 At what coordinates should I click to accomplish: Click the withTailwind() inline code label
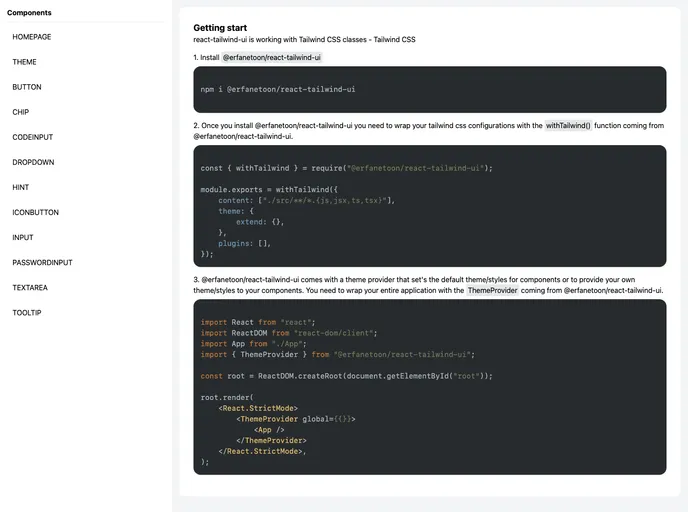pos(568,125)
